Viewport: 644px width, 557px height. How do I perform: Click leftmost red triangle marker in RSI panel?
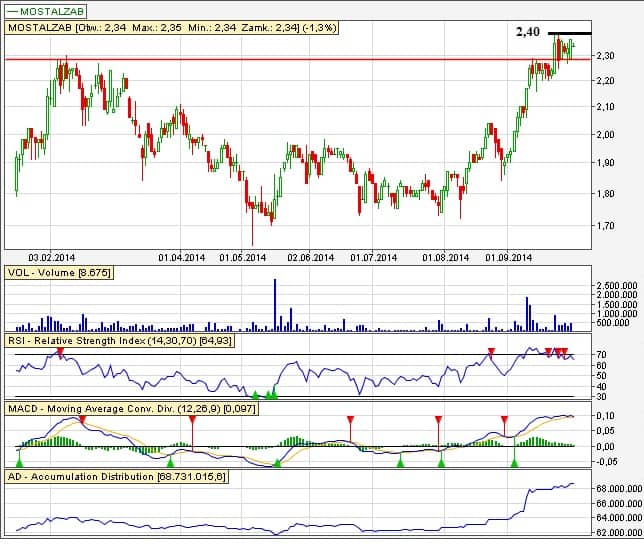[61, 352]
